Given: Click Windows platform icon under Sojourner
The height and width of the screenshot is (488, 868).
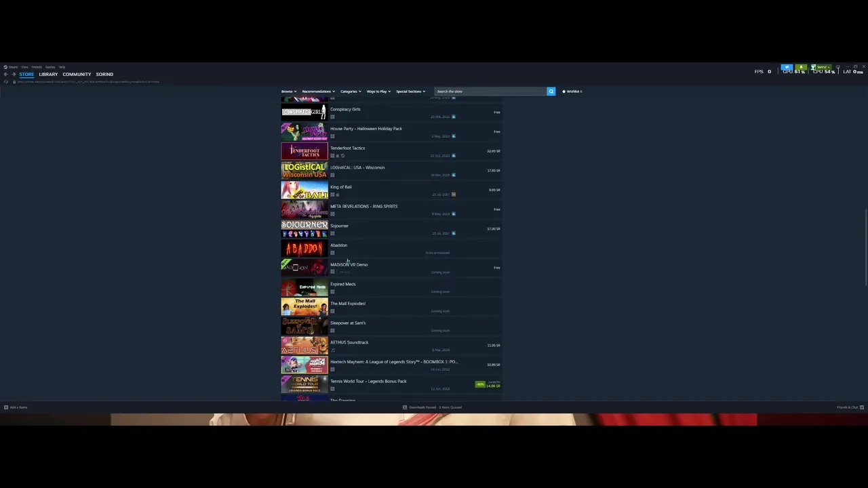Looking at the screenshot, I should click(x=332, y=234).
